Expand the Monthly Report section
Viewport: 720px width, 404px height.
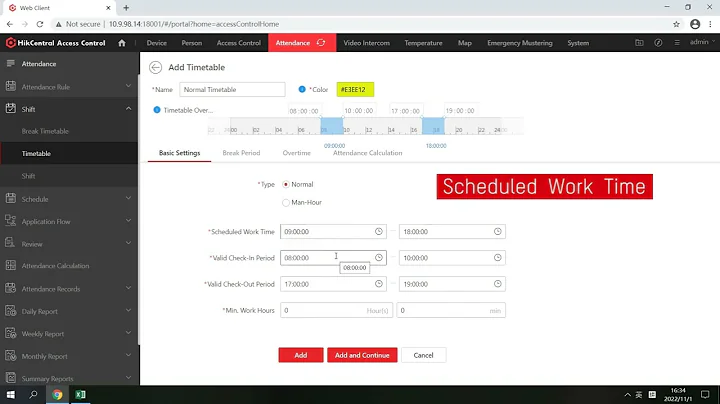click(x=128, y=355)
